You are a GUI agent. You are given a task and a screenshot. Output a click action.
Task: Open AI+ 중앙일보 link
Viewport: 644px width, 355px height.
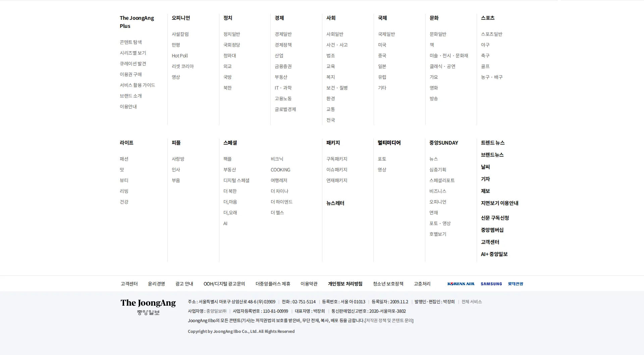coord(494,254)
